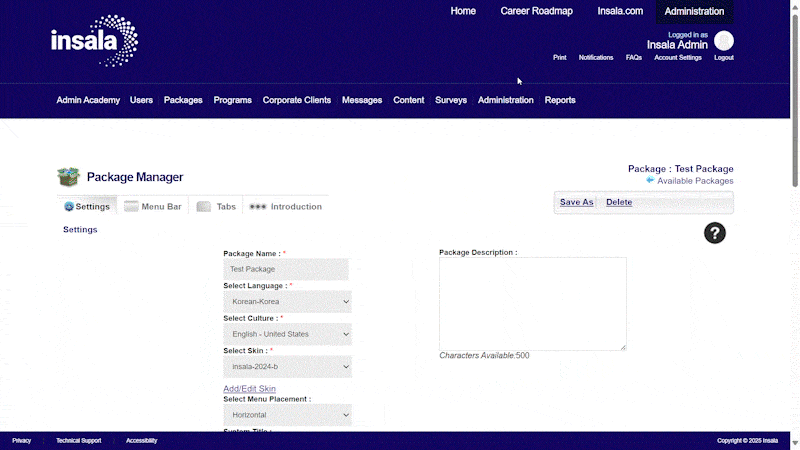Click into the Package Description textarea
The height and width of the screenshot is (450, 800).
click(x=533, y=304)
